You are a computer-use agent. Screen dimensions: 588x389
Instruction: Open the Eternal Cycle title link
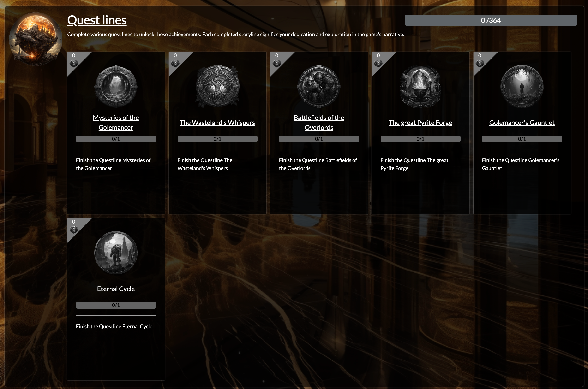[116, 289]
